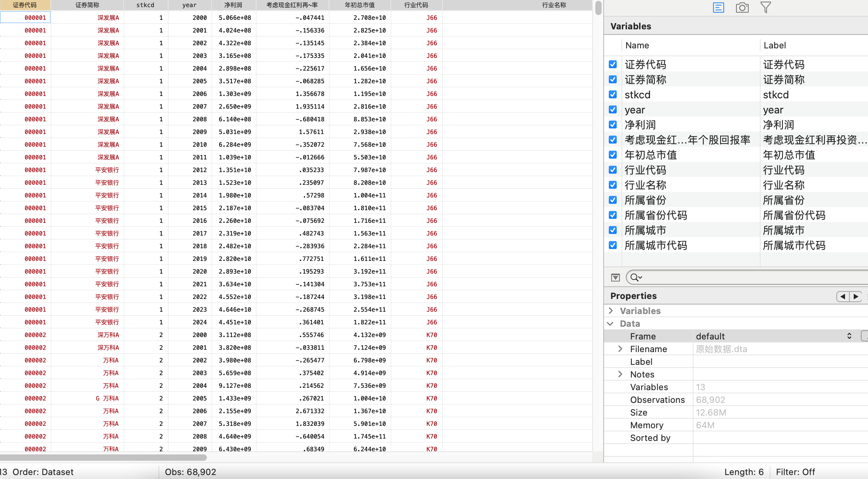Viewport: 868px width, 479px height.
Task: Open the filter funnel icon
Action: click(766, 8)
